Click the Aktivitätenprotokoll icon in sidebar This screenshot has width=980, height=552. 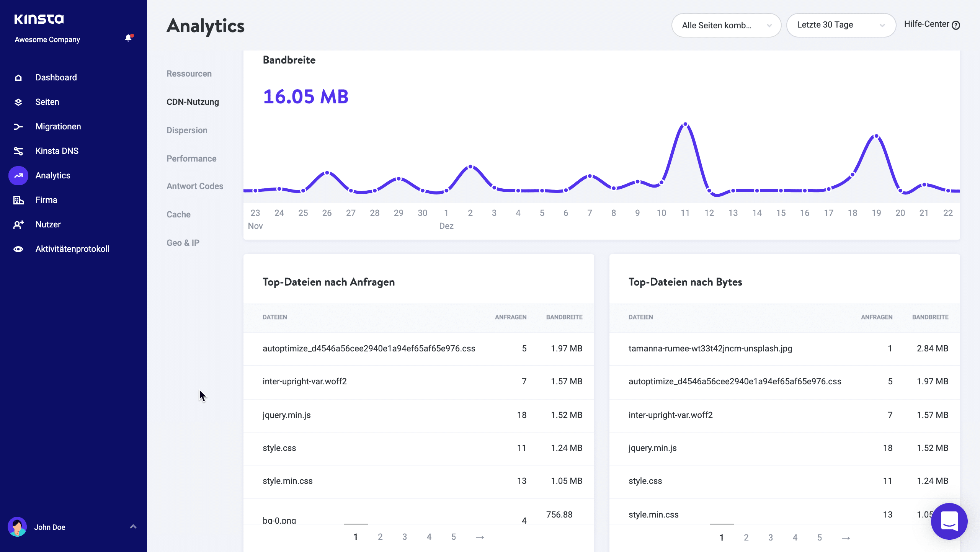coord(19,248)
